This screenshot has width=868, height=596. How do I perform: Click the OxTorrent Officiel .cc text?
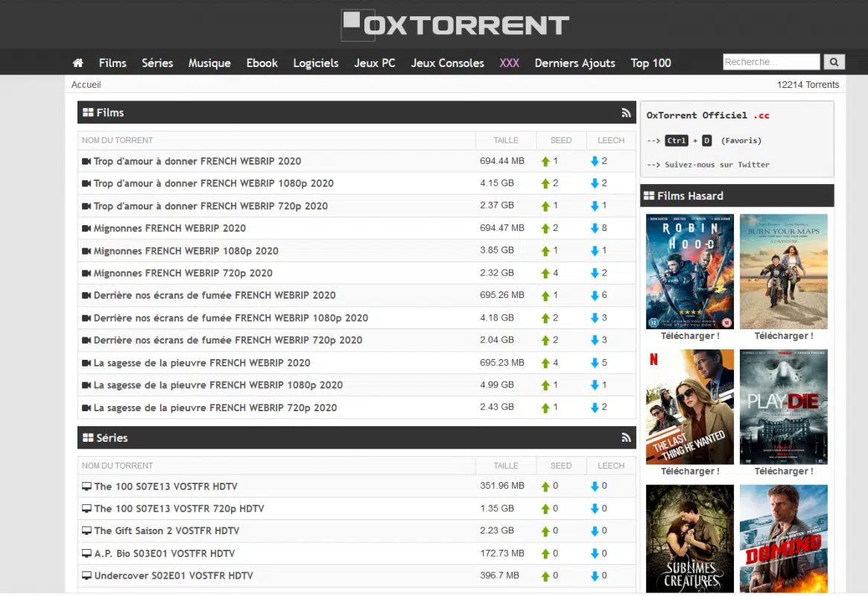coord(708,115)
